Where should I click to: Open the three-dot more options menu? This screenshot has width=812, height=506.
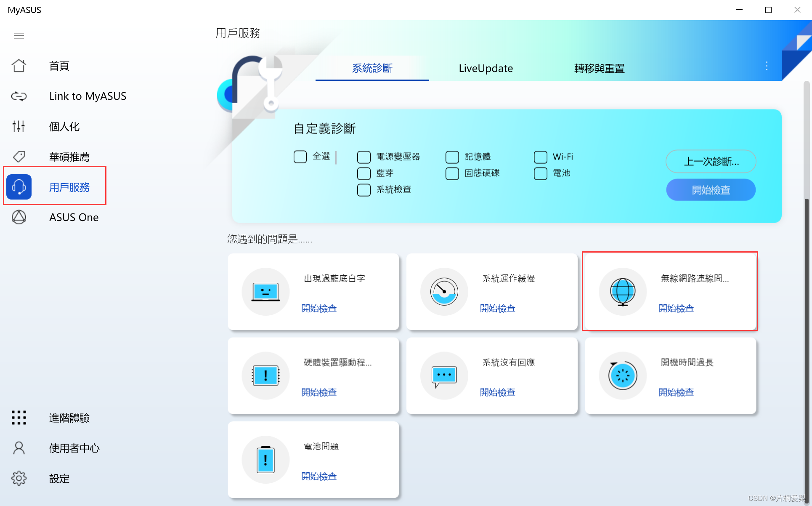(x=767, y=66)
